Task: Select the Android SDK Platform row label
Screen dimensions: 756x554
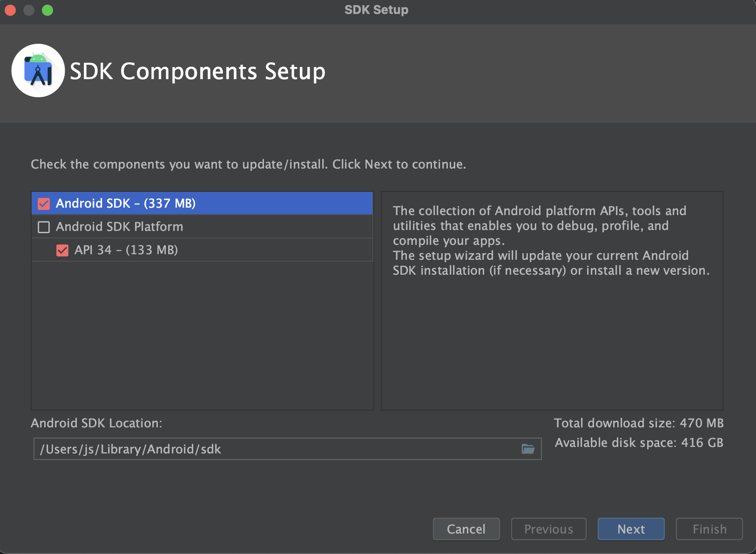Action: tap(120, 227)
